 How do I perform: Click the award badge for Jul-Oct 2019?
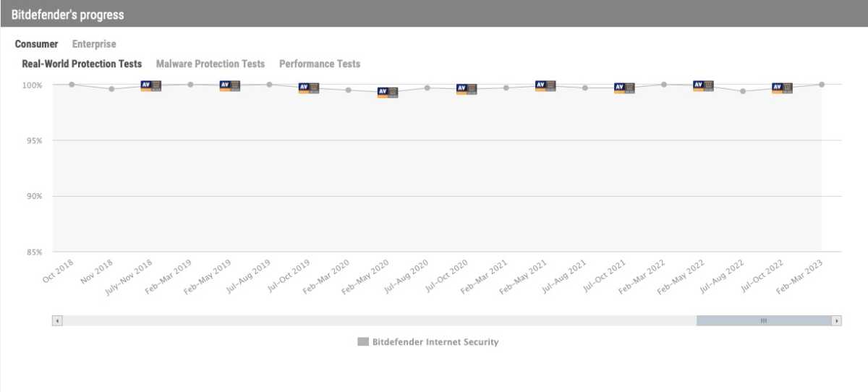[x=309, y=88]
